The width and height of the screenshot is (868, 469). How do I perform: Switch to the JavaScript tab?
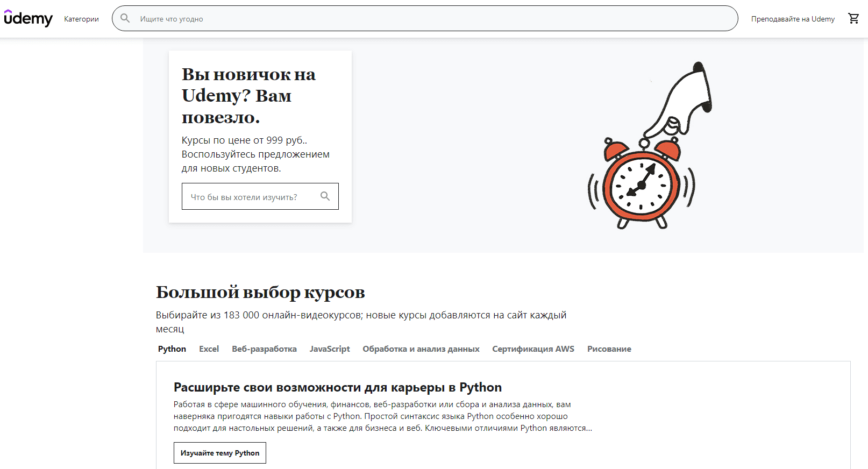330,349
